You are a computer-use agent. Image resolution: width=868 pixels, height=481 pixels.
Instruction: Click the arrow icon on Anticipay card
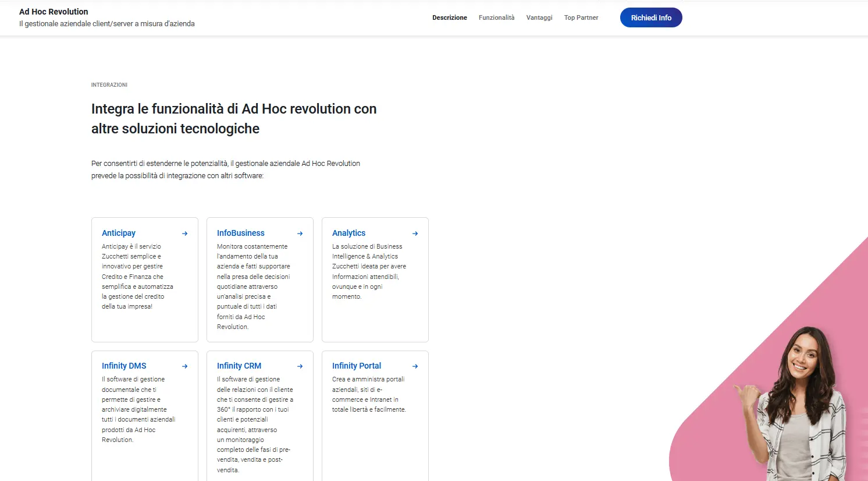click(185, 234)
